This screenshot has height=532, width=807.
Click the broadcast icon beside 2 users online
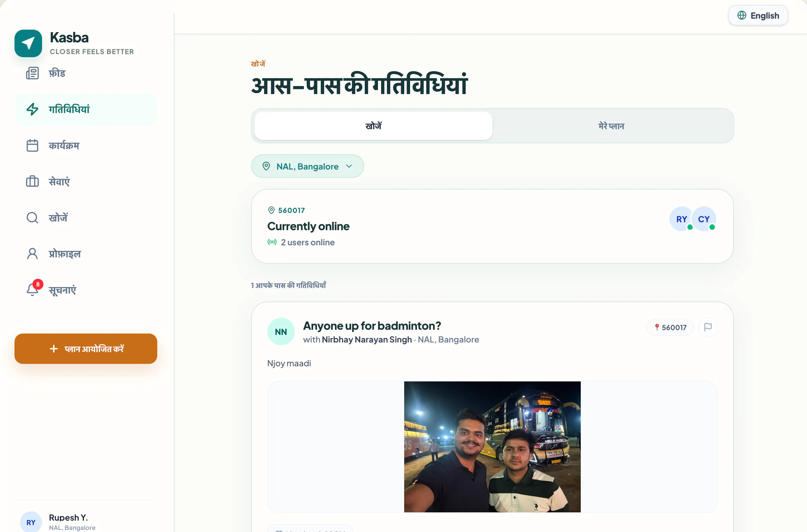pos(272,242)
